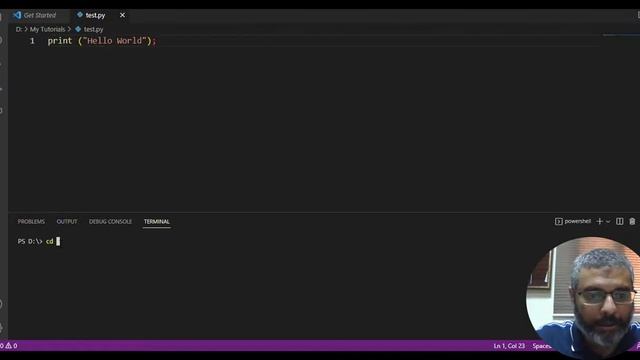Add a new terminal with plus icon
640x360 pixels.
(599, 221)
